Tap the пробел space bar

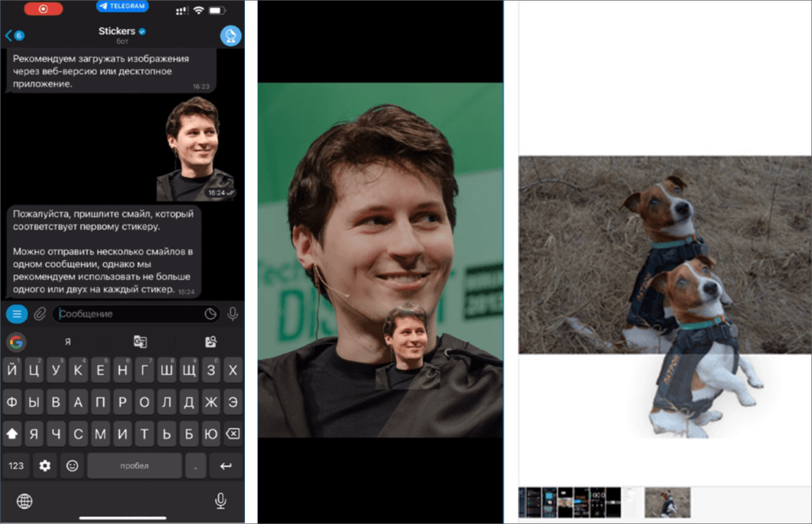coord(134,465)
